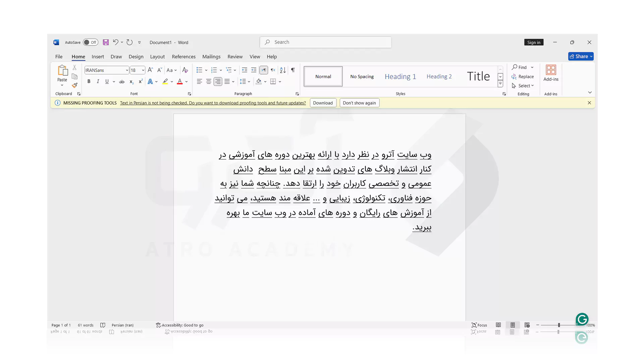The image size is (644, 362).
Task: Expand the numbering list dropdown arrow
Action: [x=221, y=70]
